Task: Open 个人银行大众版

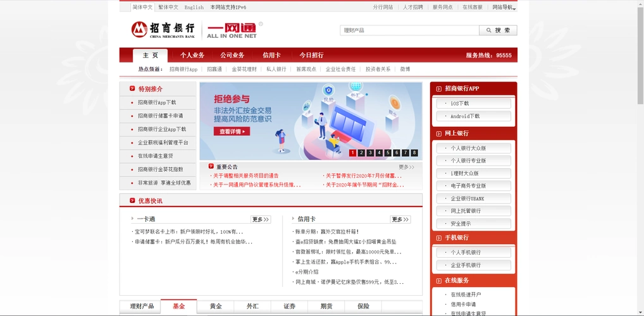Action: click(x=474, y=148)
